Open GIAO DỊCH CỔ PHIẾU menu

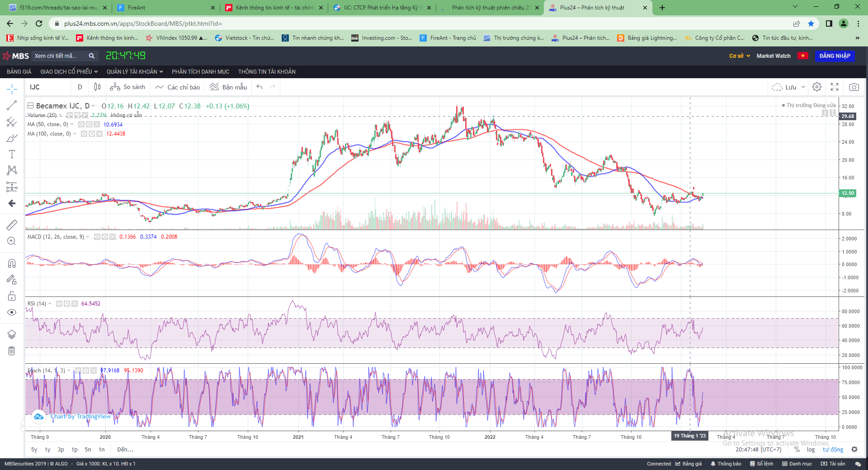[x=69, y=71]
